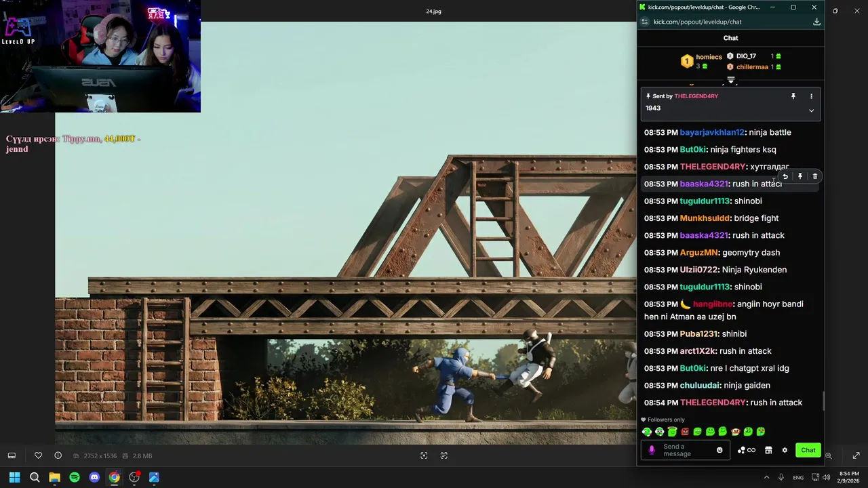868x488 pixels.
Task: Expand the pinned message chevron
Action: (x=811, y=110)
